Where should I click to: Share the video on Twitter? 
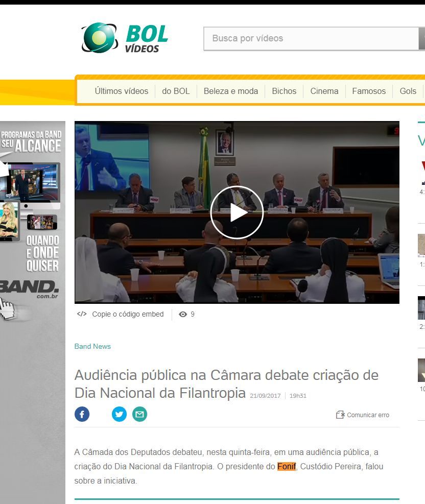click(x=119, y=414)
